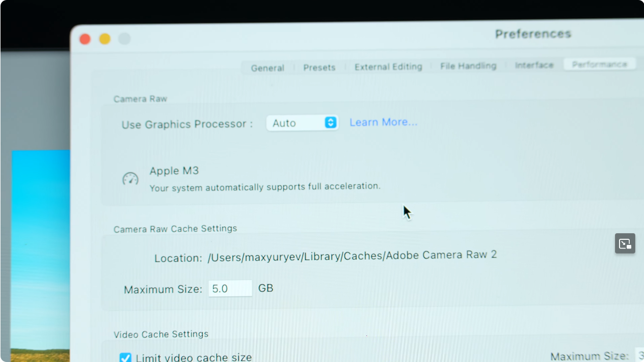Select the Performance tab
Screen dimensions: 644x362
600,64
